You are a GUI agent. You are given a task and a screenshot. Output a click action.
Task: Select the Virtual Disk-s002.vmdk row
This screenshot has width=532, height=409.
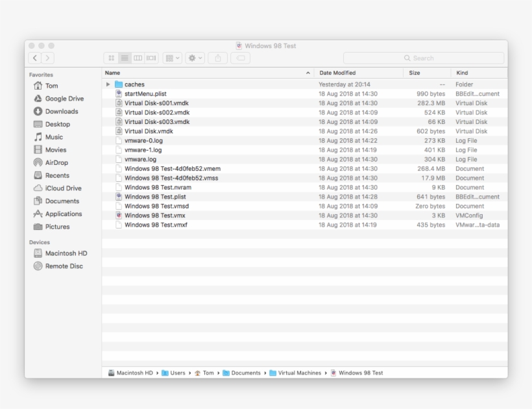[x=305, y=112]
